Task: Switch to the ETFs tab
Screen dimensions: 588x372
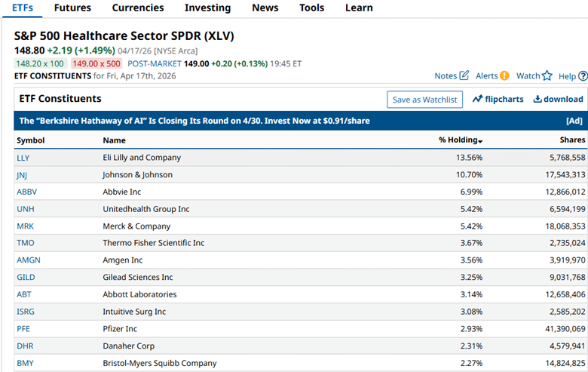Action: [x=23, y=8]
